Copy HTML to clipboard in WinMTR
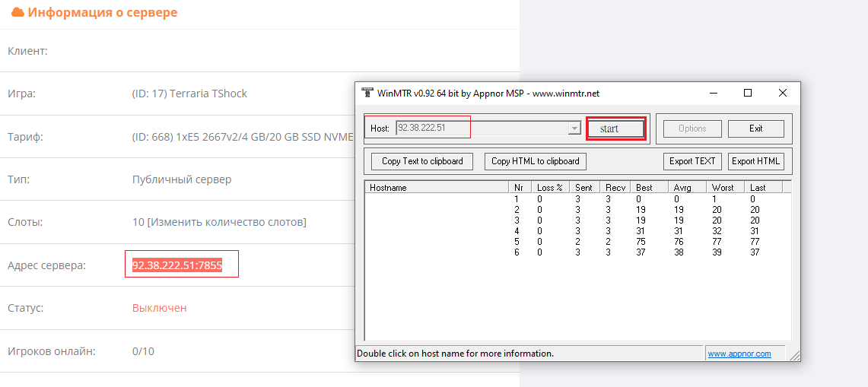 tap(536, 161)
